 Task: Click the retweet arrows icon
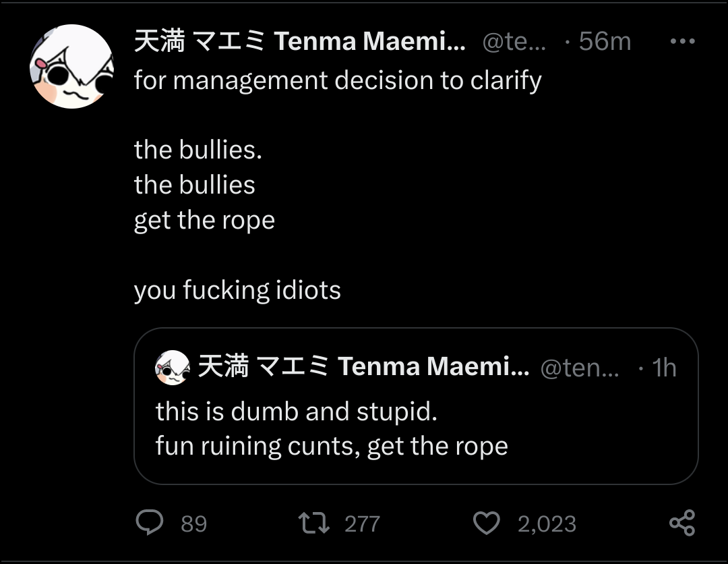click(314, 523)
